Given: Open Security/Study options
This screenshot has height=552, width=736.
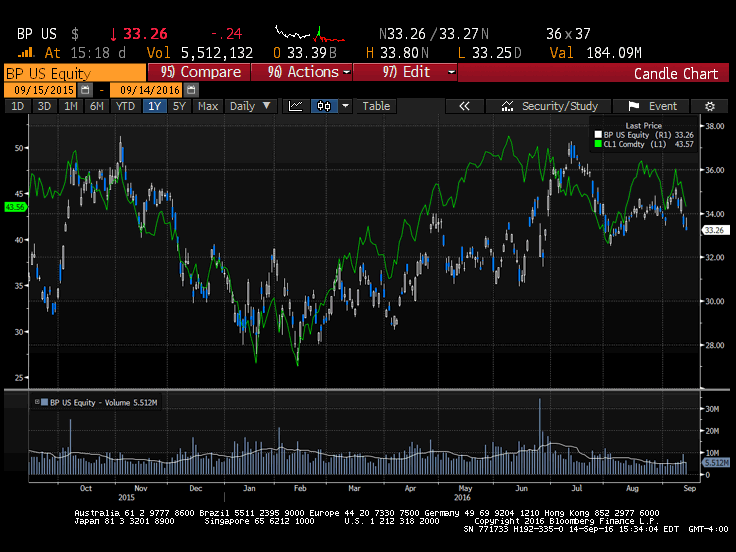Looking at the screenshot, I should (548, 107).
